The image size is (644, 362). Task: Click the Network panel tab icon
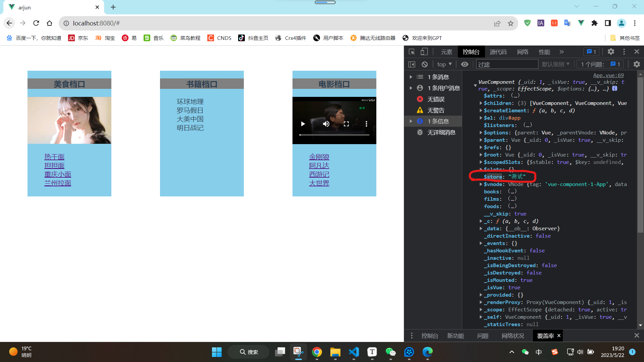coord(523,52)
